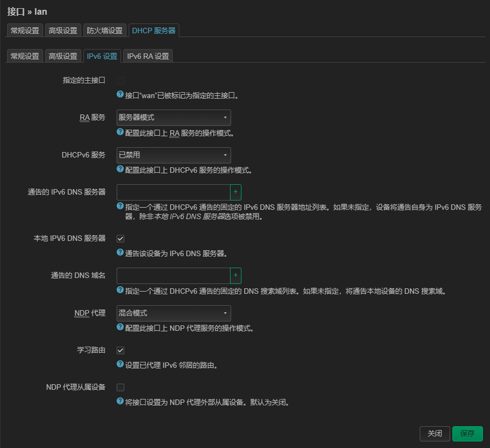Click plus button for 通告的 DNS 域名
The width and height of the screenshot is (490, 448).
pos(235,276)
